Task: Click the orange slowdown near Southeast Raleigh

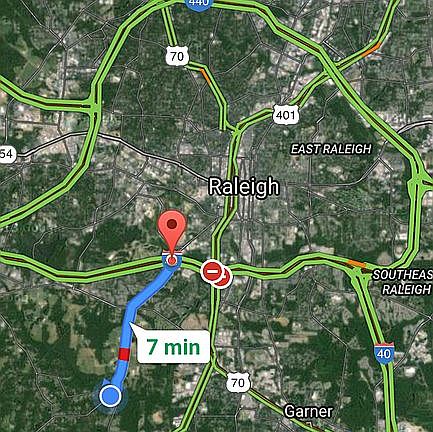Action: [356, 264]
